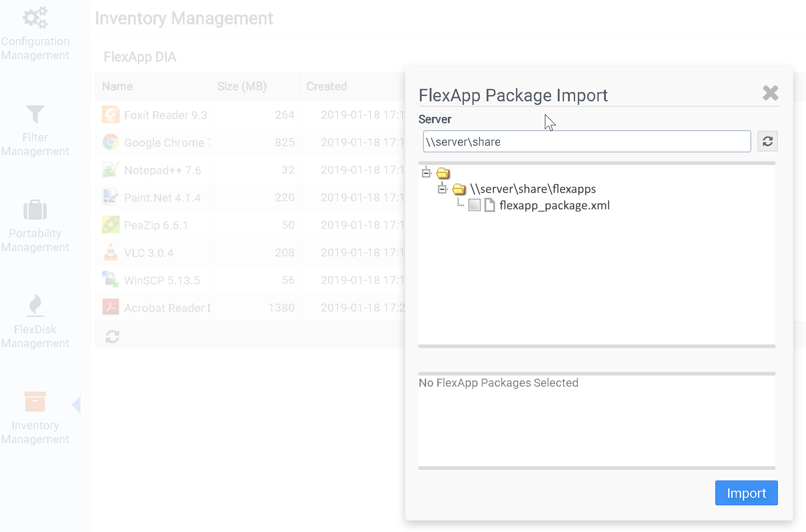Open FlexDisk Management flame icon

pyautogui.click(x=35, y=305)
